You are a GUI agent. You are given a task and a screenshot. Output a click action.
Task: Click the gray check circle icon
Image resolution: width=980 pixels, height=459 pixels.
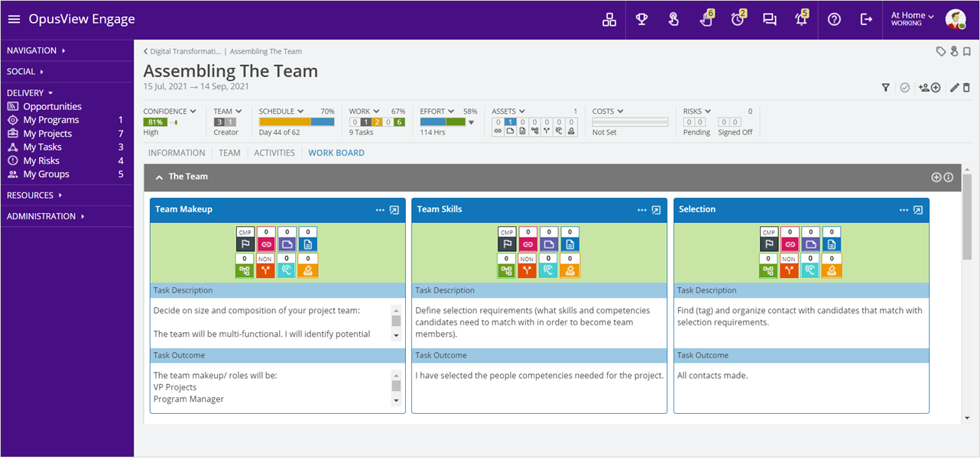(905, 88)
